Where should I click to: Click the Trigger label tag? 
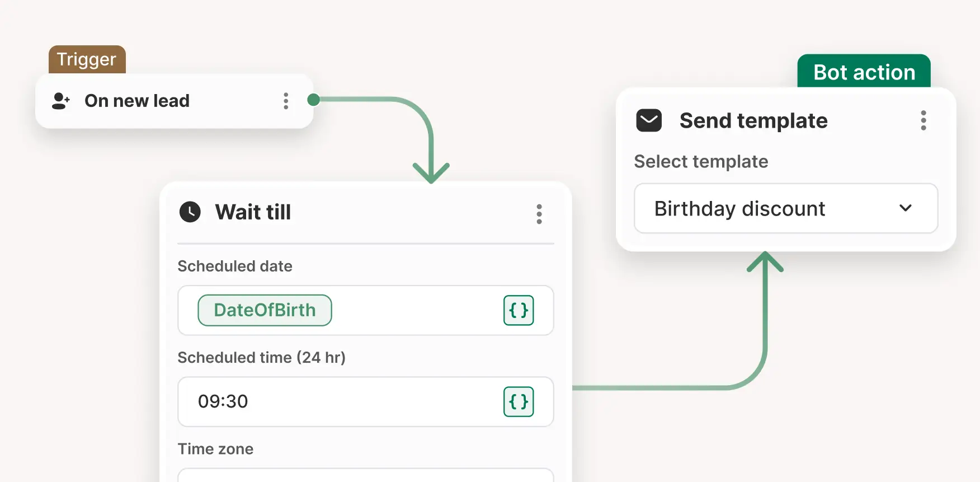(x=87, y=59)
